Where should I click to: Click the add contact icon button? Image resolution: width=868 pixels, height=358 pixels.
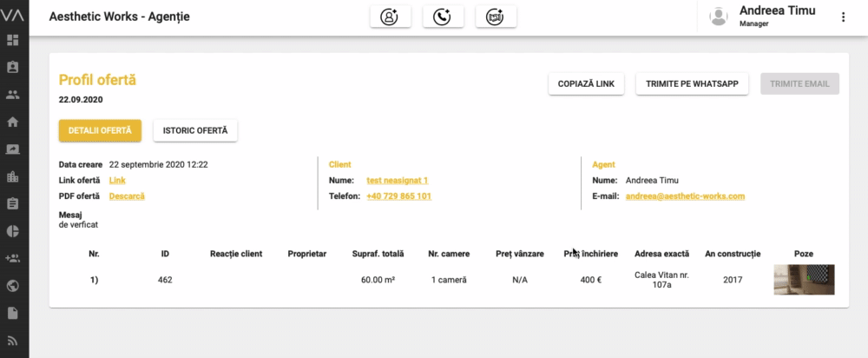(x=390, y=17)
